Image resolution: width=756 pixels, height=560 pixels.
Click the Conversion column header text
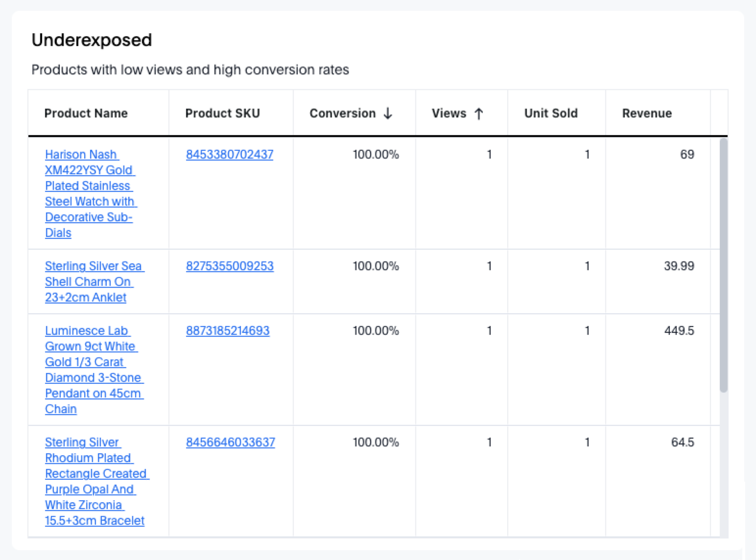[342, 114]
